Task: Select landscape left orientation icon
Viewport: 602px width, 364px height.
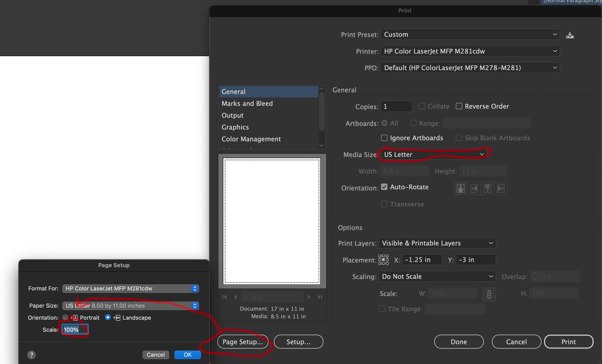Action: coord(474,188)
